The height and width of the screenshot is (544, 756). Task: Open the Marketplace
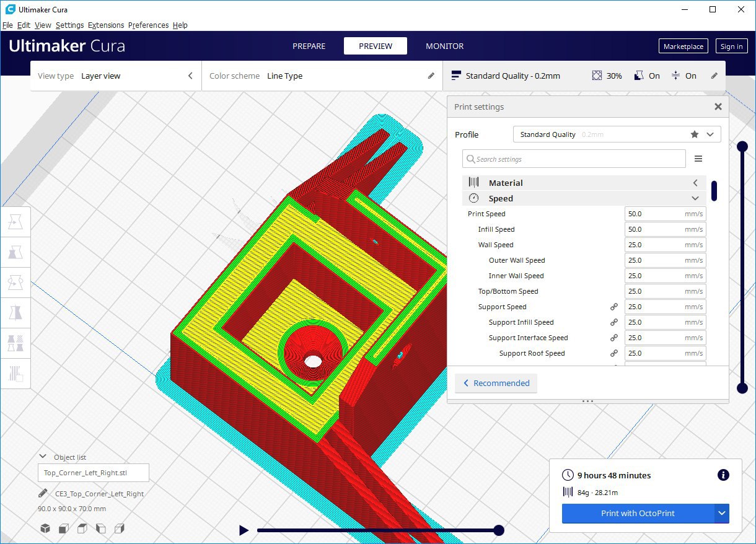pos(683,46)
